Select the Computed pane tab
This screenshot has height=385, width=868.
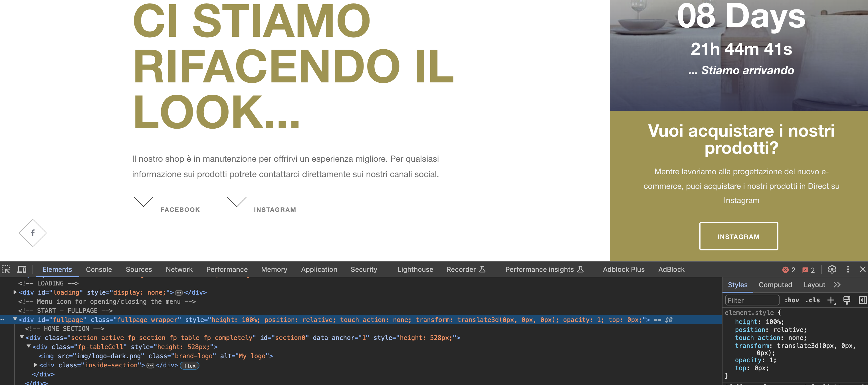775,285
